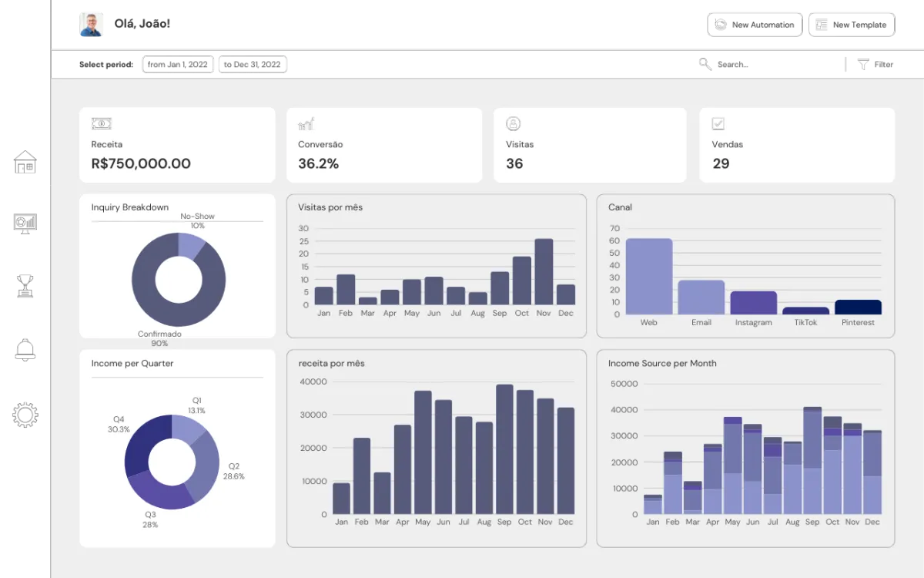Open notifications bell icon
Image resolution: width=924 pixels, height=578 pixels.
pos(25,349)
